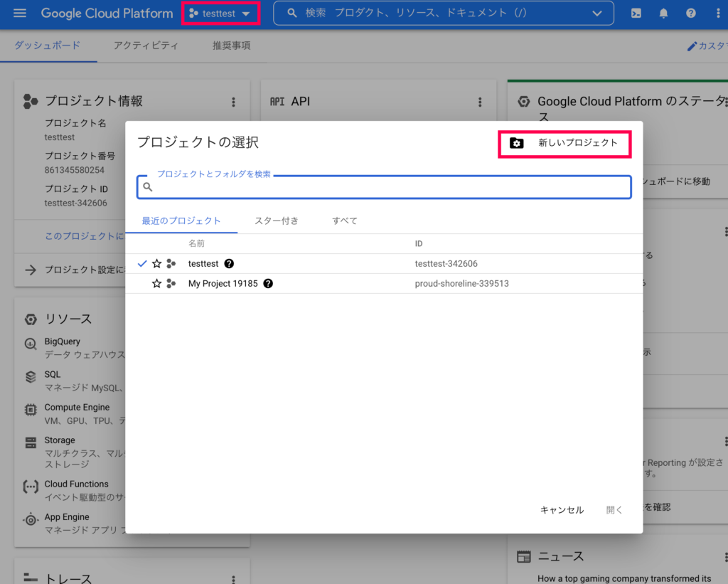Open the testtest project selector dropdown
The height and width of the screenshot is (584, 728).
point(220,14)
